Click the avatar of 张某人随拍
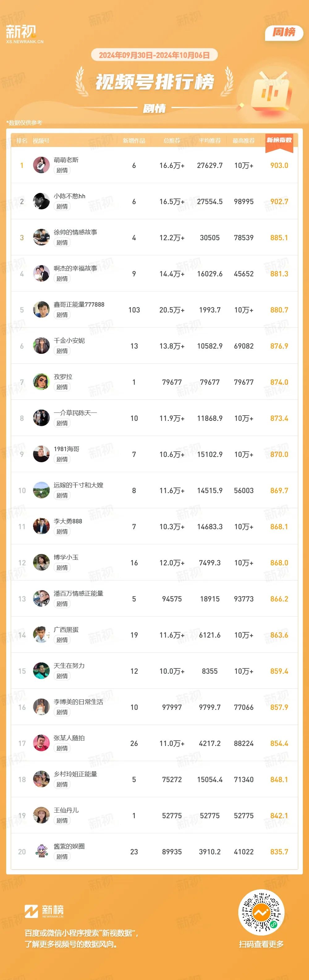Viewport: 309px width, 980px height. [x=41, y=743]
